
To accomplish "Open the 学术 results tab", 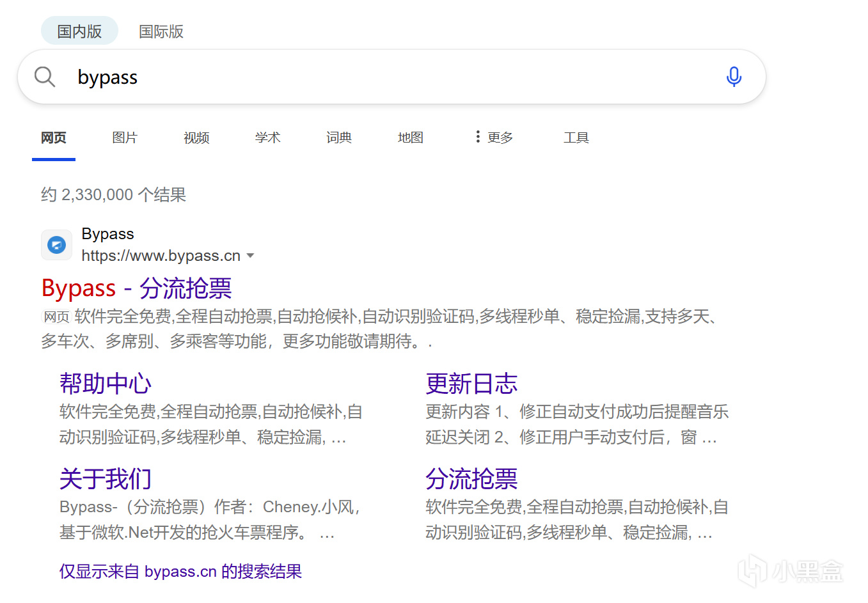I will pos(267,137).
